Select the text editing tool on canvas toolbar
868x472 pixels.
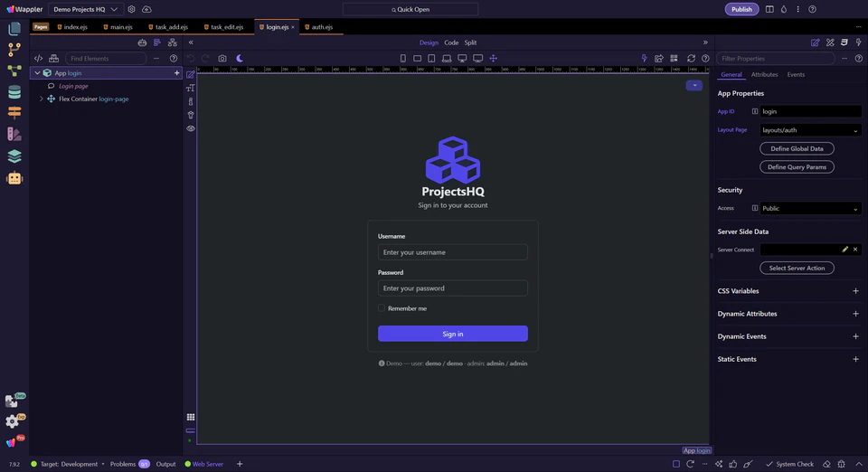[x=191, y=88]
